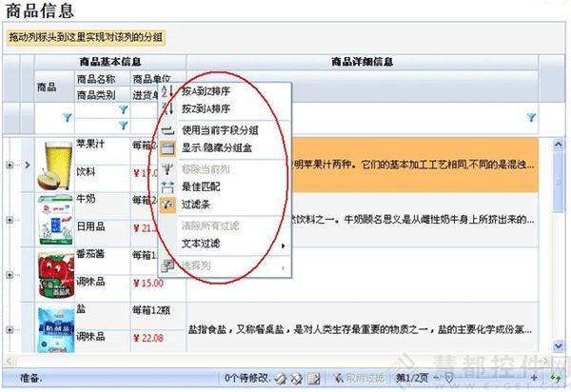The image size is (571, 392).
Task: Click the 商品名称 column header
Action: [96, 79]
